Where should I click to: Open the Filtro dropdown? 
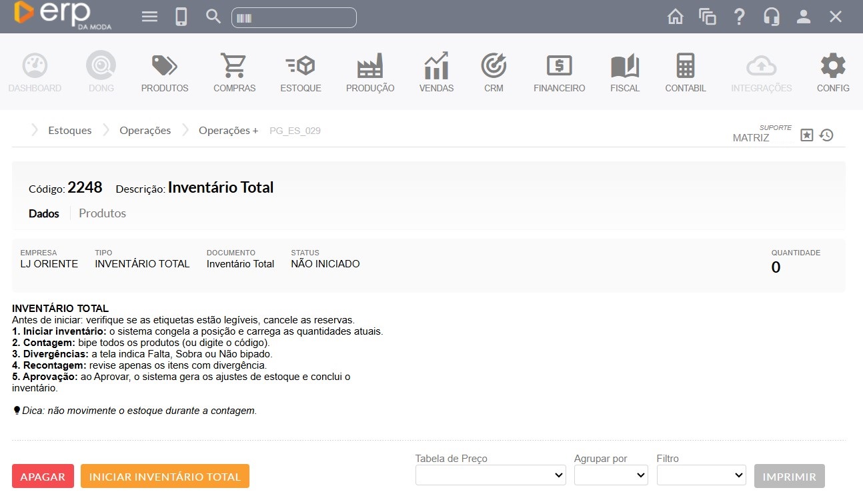click(x=701, y=475)
